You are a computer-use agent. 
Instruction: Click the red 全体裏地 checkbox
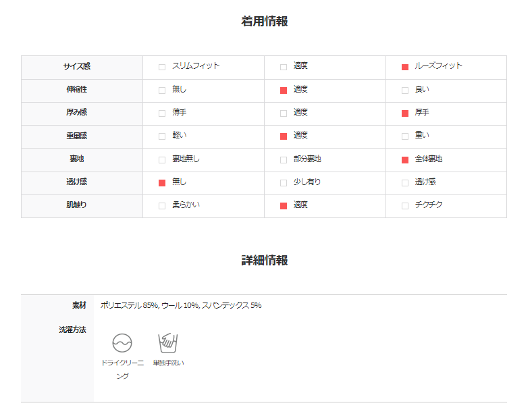coord(405,160)
